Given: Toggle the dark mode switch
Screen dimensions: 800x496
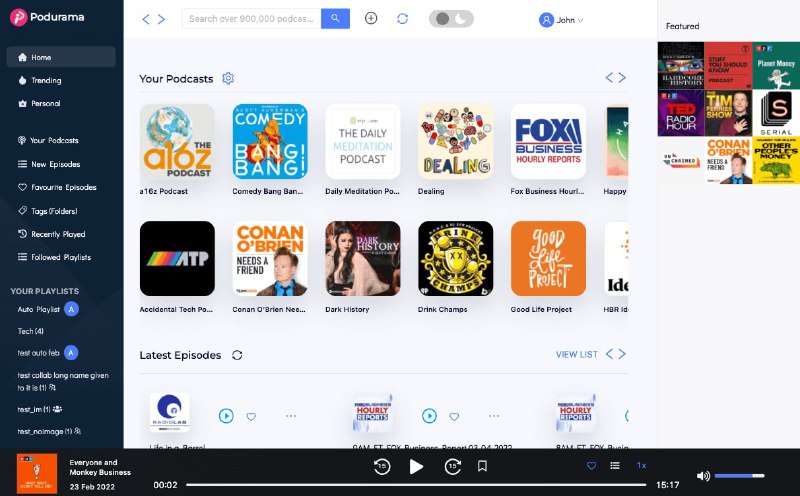Looking at the screenshot, I should click(x=451, y=19).
